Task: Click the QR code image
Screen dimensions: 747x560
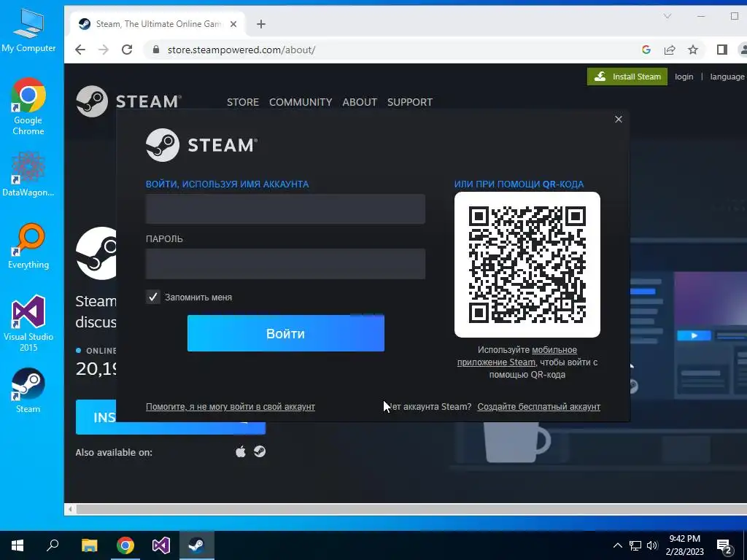Action: pyautogui.click(x=527, y=264)
